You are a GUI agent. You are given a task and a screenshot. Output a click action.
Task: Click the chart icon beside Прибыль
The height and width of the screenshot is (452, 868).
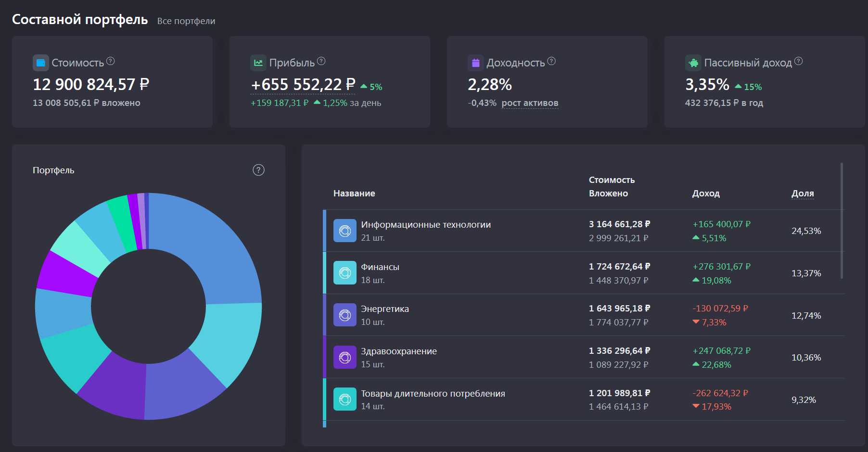[x=258, y=63]
